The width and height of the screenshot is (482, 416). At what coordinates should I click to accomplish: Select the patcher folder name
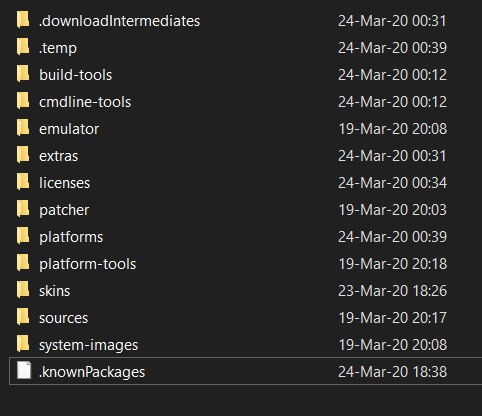pyautogui.click(x=64, y=210)
